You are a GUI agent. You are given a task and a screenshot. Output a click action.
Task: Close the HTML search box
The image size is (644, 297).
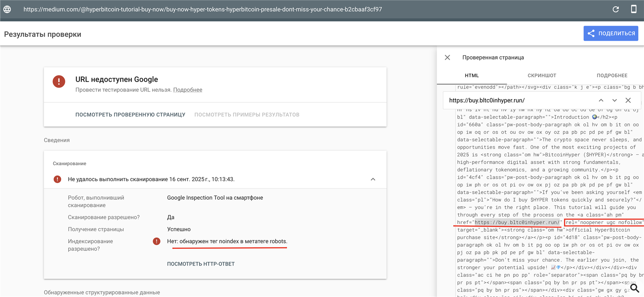628,100
